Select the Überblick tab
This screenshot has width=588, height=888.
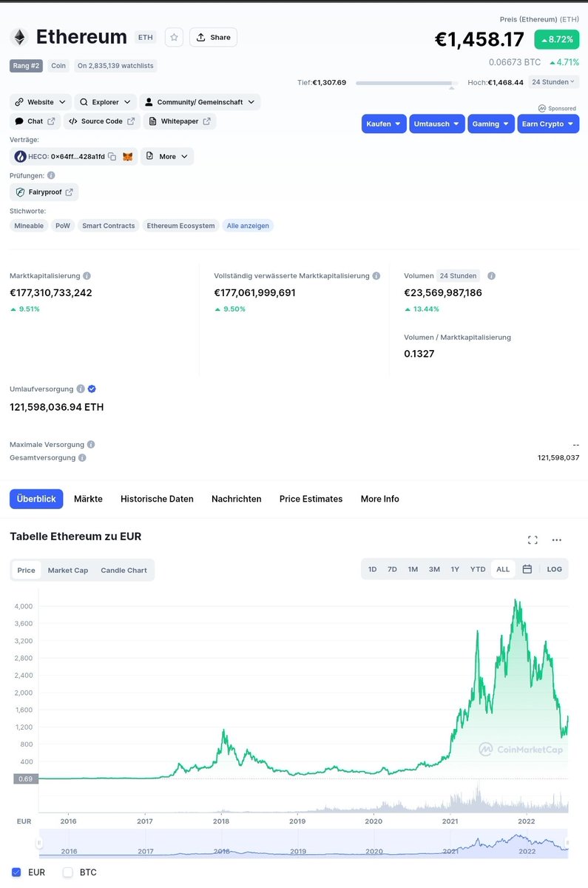[36, 499]
